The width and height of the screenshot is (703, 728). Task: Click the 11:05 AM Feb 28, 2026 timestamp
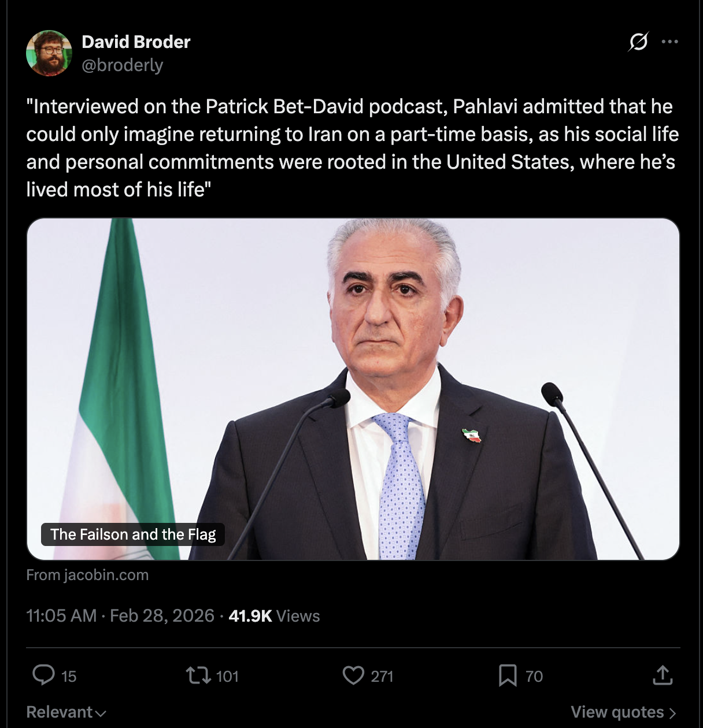[120, 616]
